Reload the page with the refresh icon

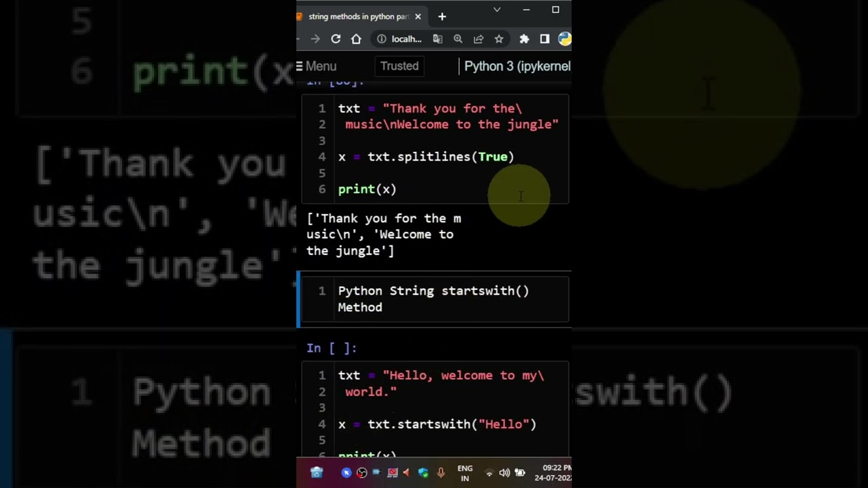point(336,39)
